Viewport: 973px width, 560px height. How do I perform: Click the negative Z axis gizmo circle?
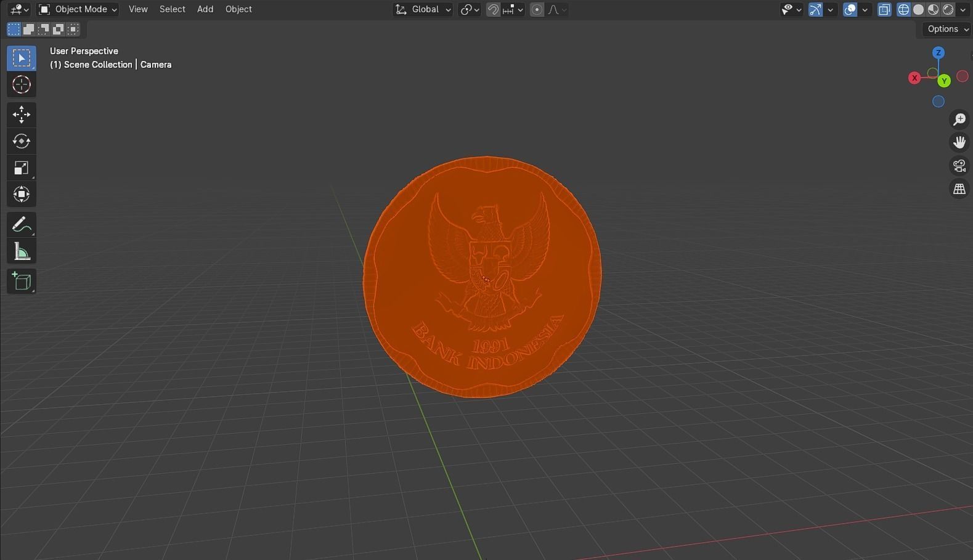938,102
